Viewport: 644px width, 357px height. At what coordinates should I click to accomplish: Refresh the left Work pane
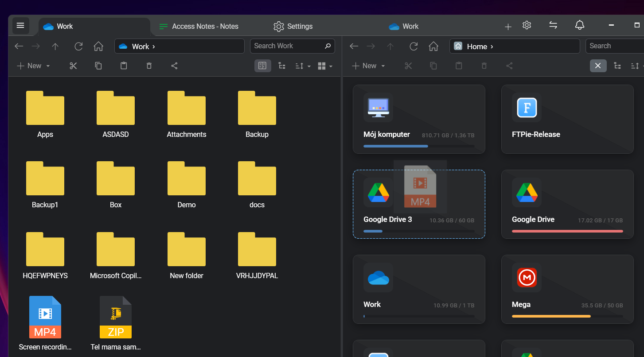click(x=78, y=46)
